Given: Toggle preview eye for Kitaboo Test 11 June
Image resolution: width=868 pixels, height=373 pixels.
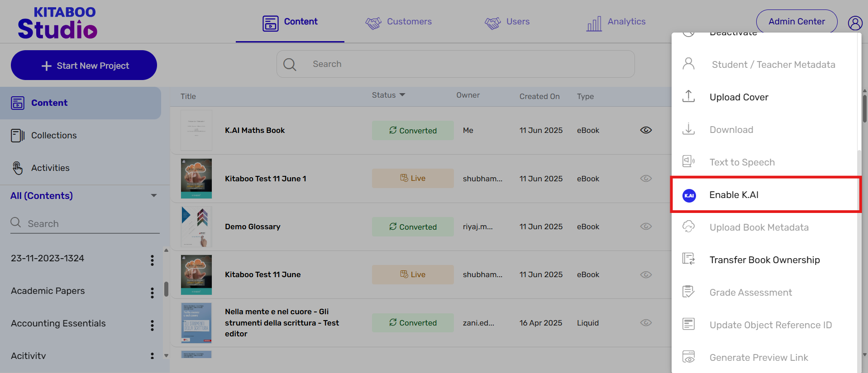Looking at the screenshot, I should pos(646,274).
